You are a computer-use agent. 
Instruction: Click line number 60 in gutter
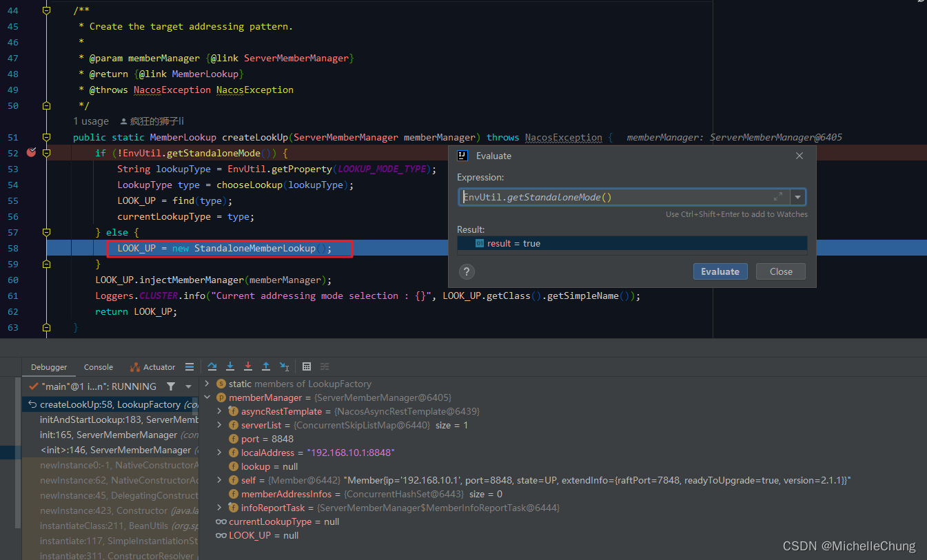coord(13,280)
